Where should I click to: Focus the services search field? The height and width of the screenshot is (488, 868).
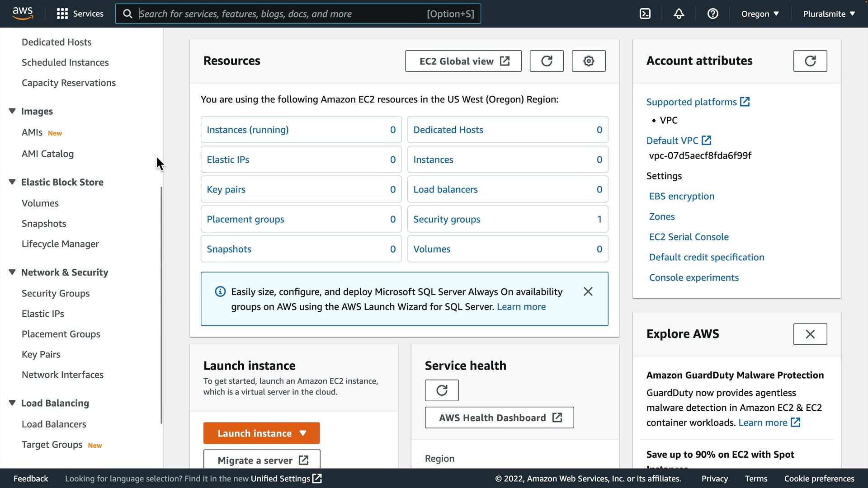pos(280,14)
